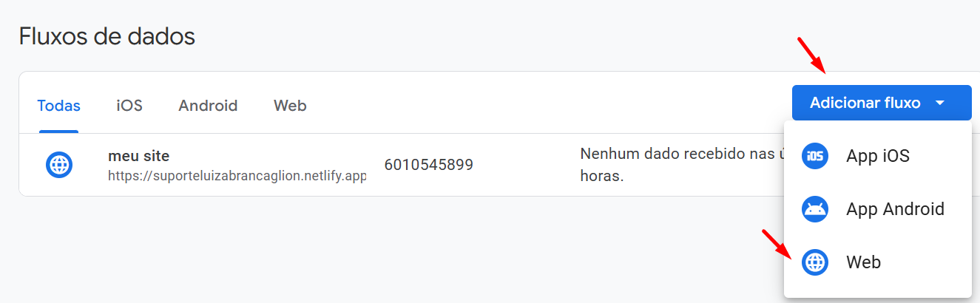
Task: Click the globe icon of the meu site stream
Action: tap(59, 165)
